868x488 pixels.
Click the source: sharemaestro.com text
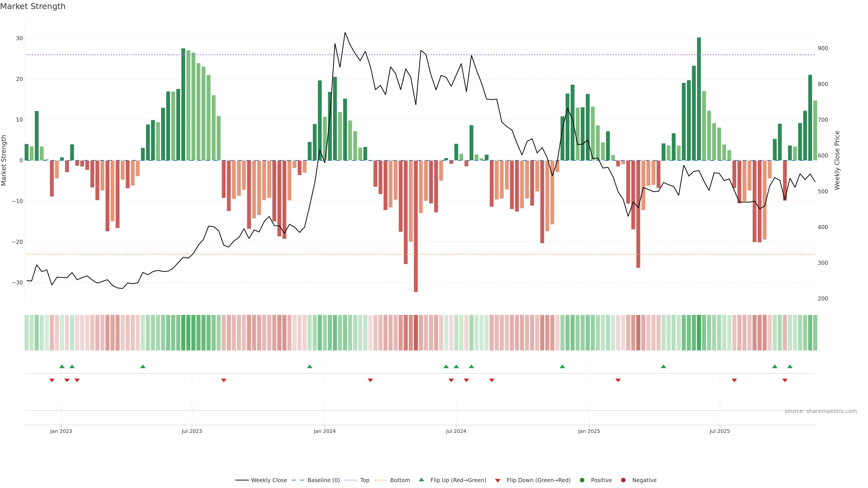pos(821,411)
